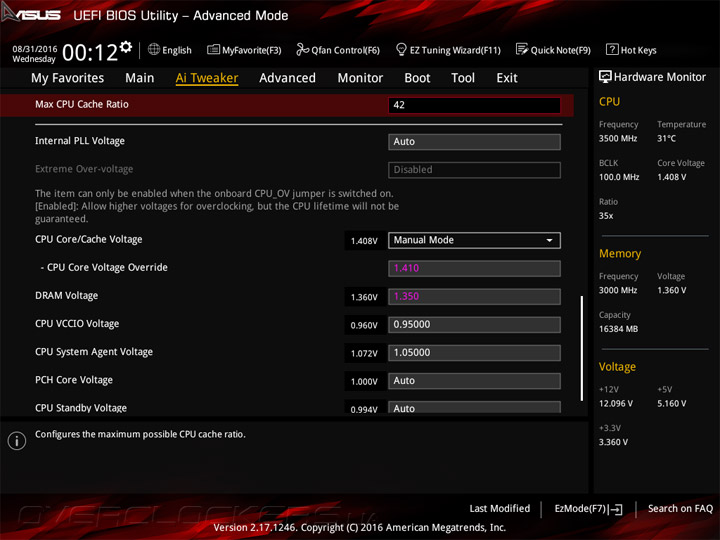Image resolution: width=720 pixels, height=540 pixels.
Task: Click the 12.096 V reading
Action: click(616, 404)
